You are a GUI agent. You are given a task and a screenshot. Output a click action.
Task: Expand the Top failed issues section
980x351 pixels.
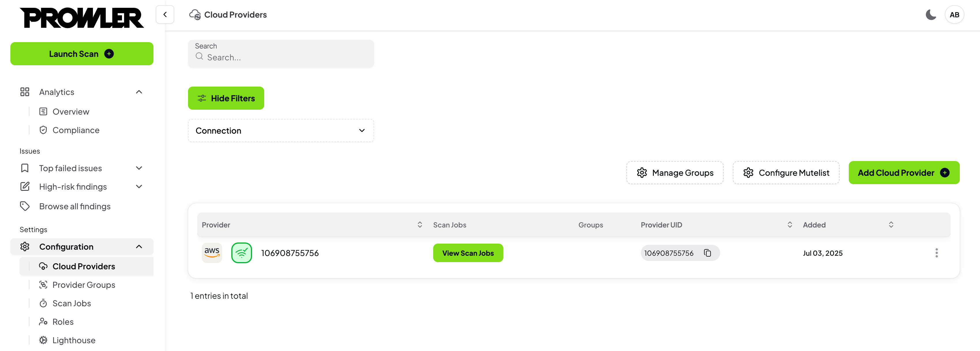(139, 168)
